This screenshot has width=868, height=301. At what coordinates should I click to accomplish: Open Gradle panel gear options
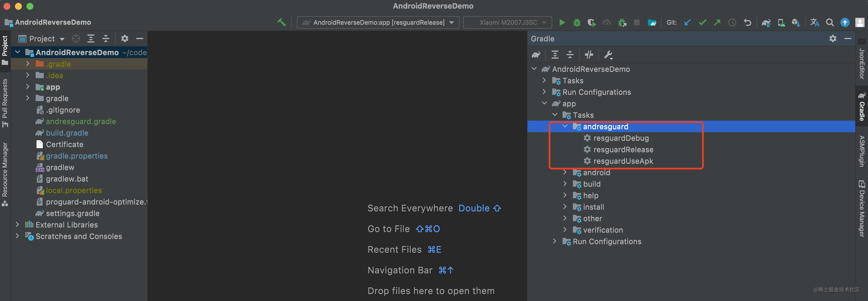pyautogui.click(x=833, y=39)
